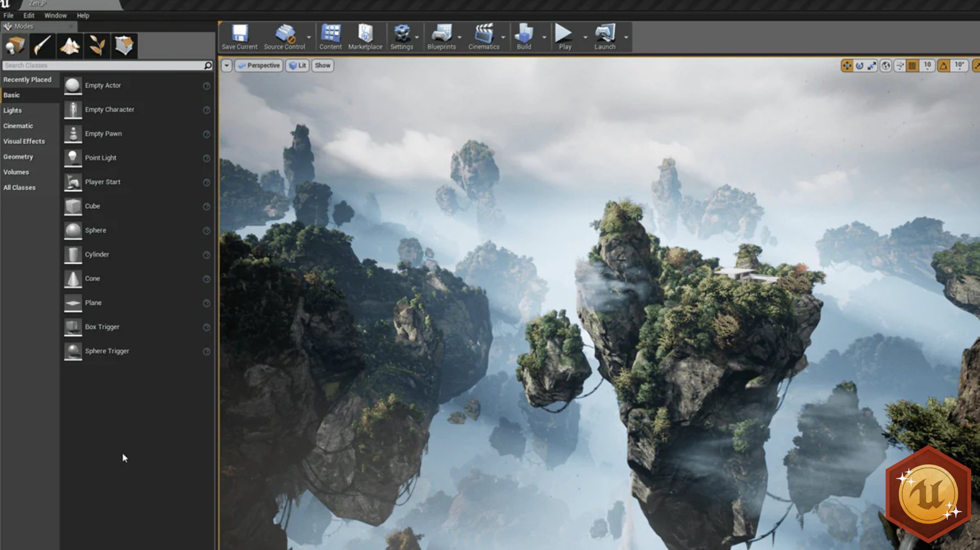Click the Blueprints icon
Viewport: 980px width, 550px height.
pyautogui.click(x=442, y=35)
